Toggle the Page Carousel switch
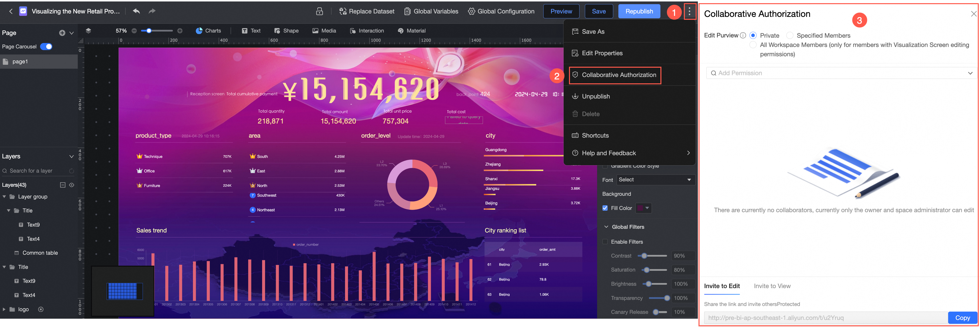The height and width of the screenshot is (327, 980). [46, 46]
